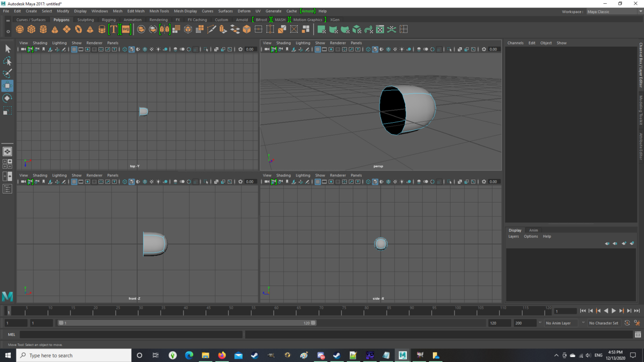Viewport: 644px width, 362px height.
Task: Select the Rotate tool in the toolbox
Action: (7, 98)
